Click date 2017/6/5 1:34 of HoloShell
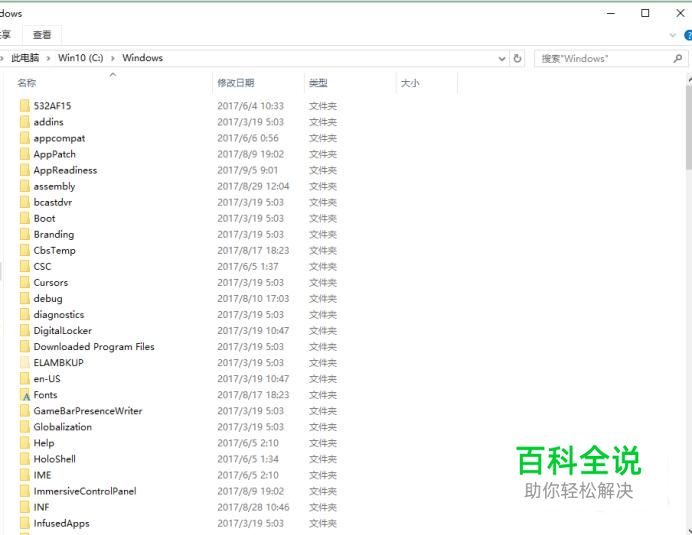 coord(248,459)
